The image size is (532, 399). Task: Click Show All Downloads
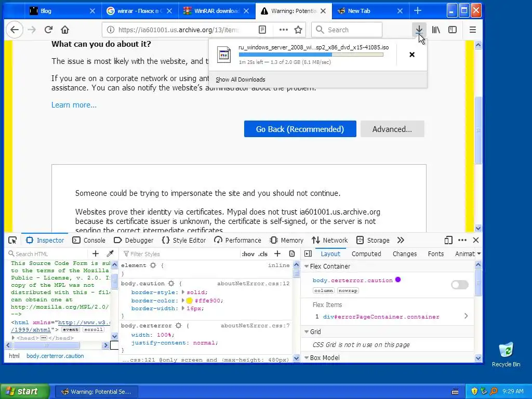(240, 79)
